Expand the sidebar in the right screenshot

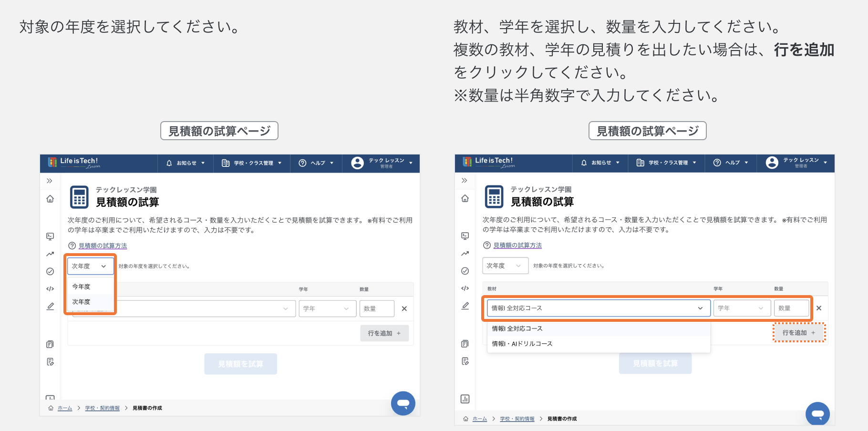point(465,180)
